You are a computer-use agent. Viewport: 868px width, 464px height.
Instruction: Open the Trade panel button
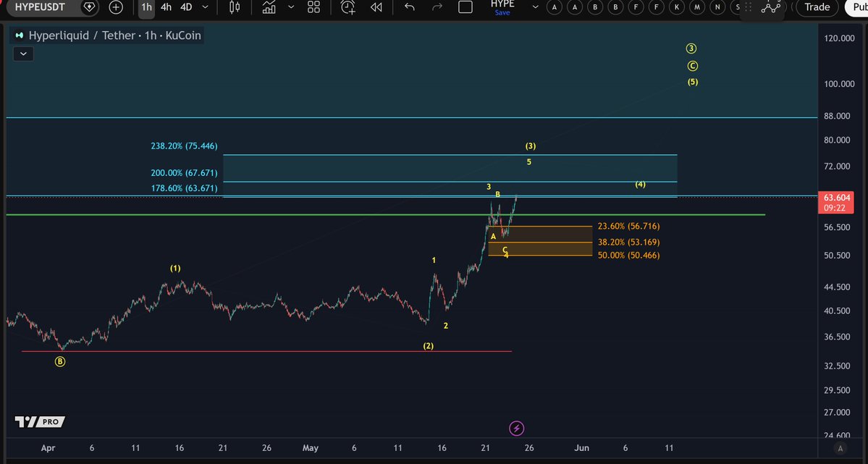click(817, 7)
